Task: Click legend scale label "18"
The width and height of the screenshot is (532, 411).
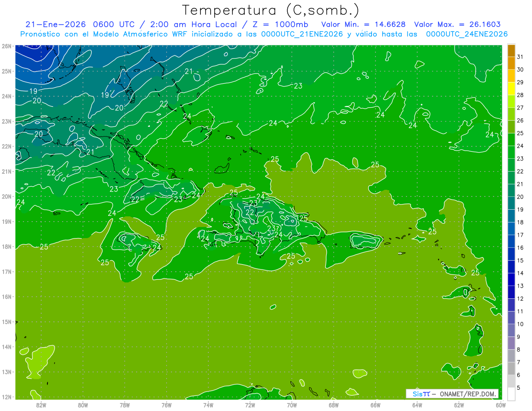Action: (x=520, y=222)
